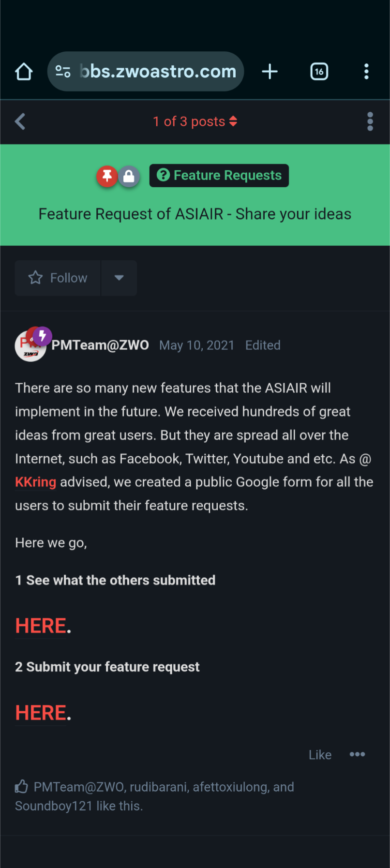Screen dimensions: 390x868
Task: Open the KKring user mention
Action: [x=35, y=482]
